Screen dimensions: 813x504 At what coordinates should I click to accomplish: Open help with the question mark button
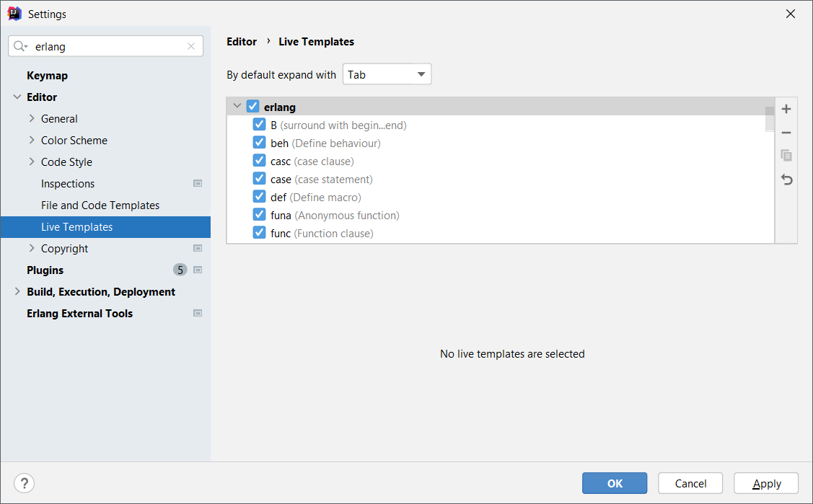click(24, 483)
